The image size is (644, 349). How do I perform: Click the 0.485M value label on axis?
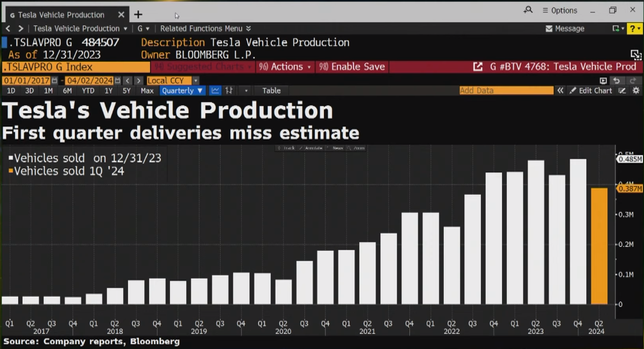[x=629, y=159]
